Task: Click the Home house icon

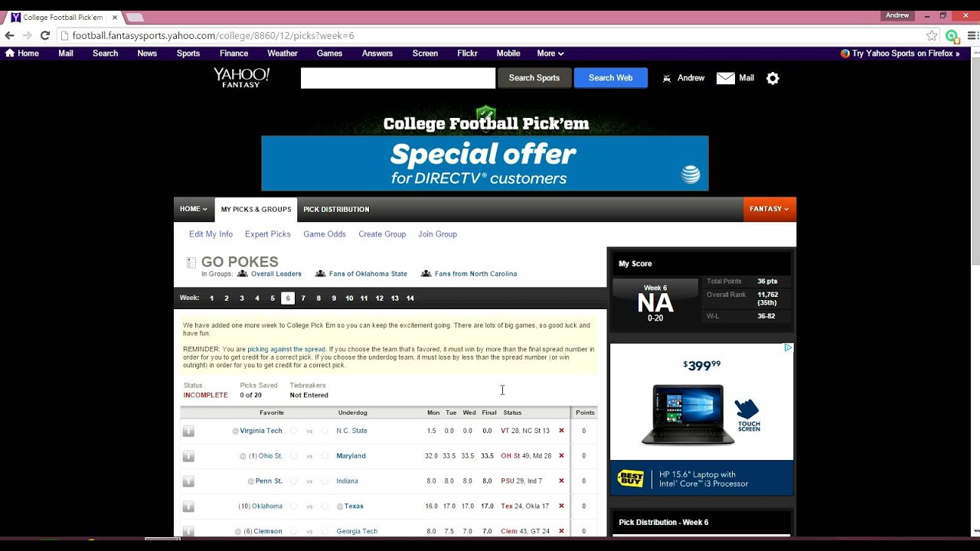Action: tap(10, 54)
